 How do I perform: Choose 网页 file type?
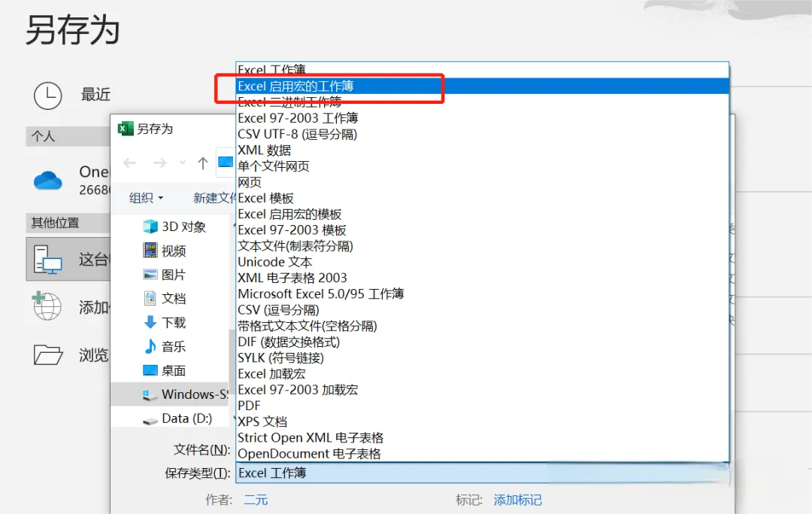point(482,182)
